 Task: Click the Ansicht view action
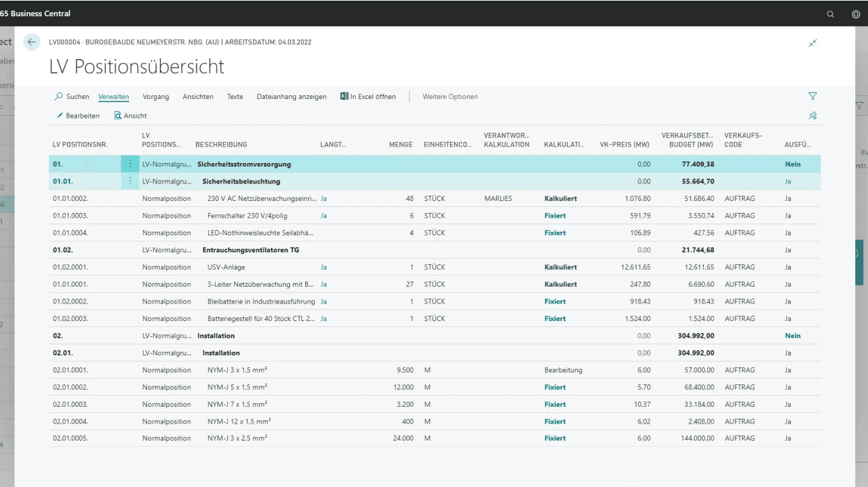(130, 116)
